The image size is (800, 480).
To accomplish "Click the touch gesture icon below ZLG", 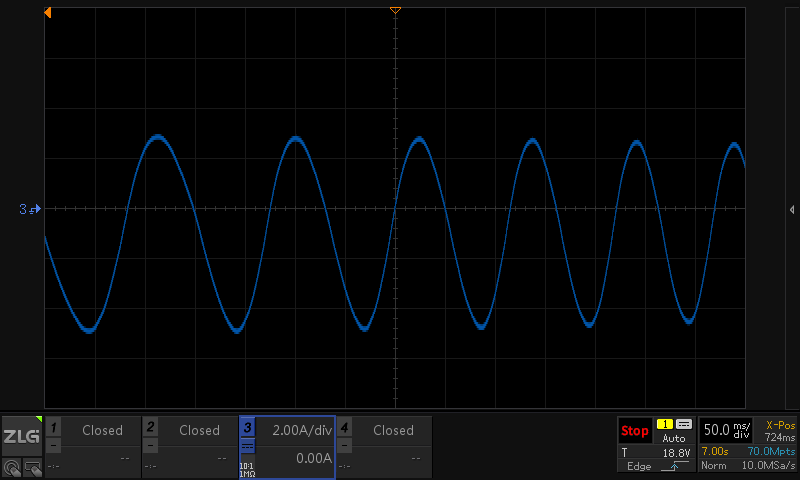I will click(x=11, y=466).
